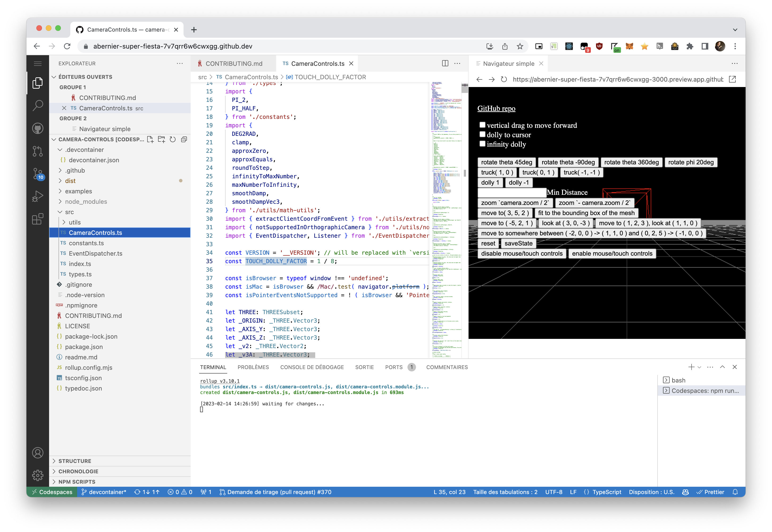Viewport: 772px width, 532px height.
Task: Click Codespaces remote indicator in status bar
Action: (x=52, y=492)
